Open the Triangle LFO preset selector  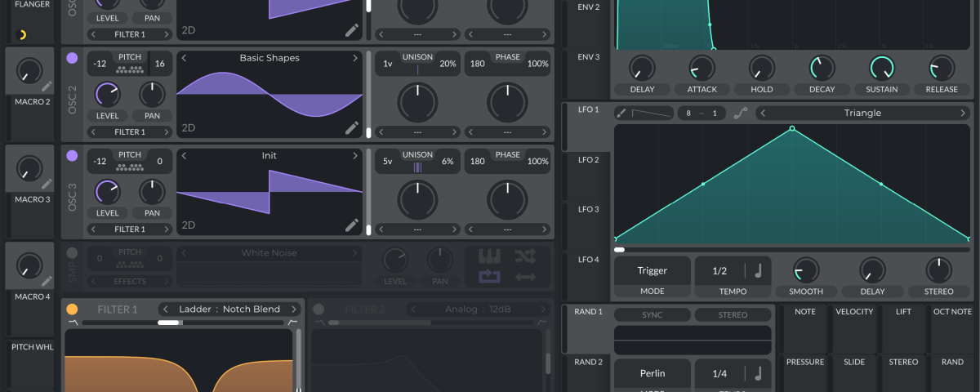point(862,114)
